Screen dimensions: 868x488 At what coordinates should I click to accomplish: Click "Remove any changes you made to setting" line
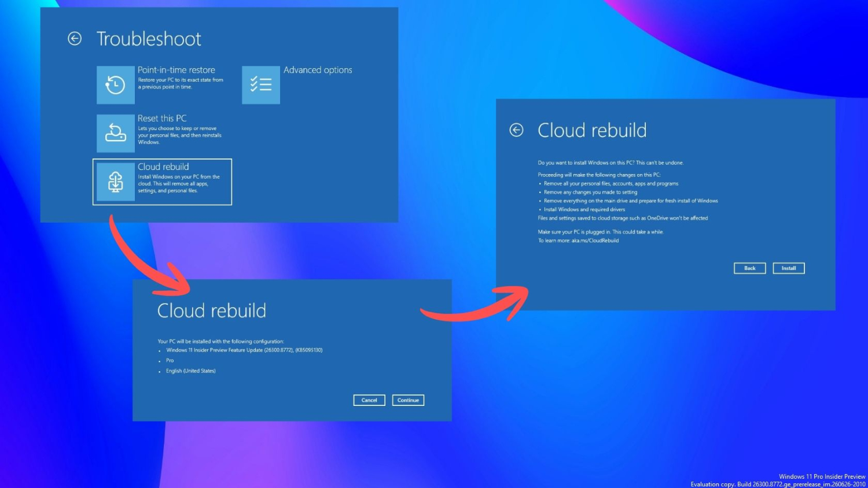[590, 192]
